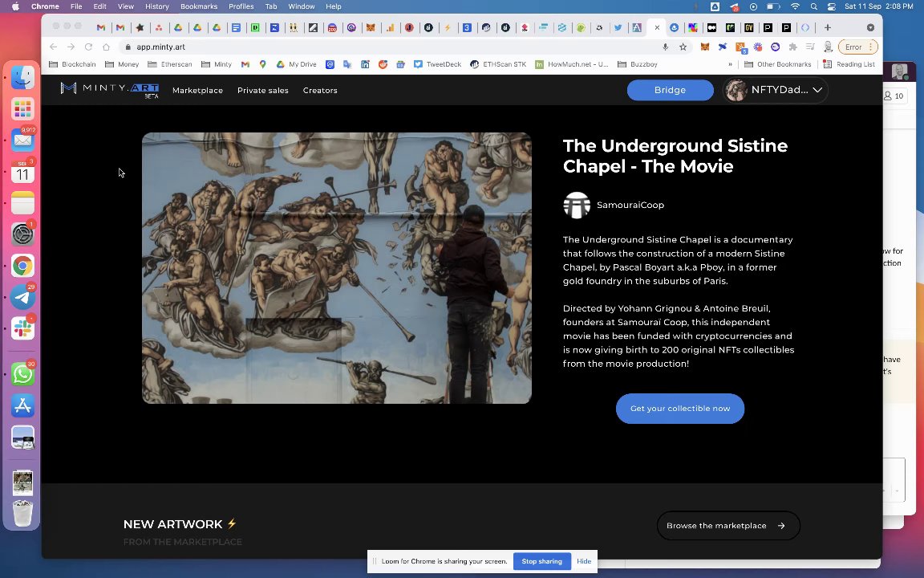Open the MetaMask fox extension
Viewport: 924px width, 578px height.
pyautogui.click(x=705, y=47)
